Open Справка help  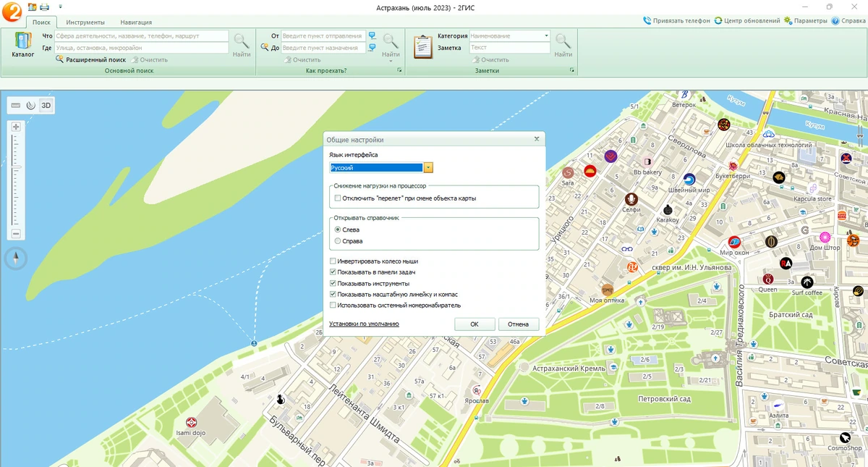click(848, 21)
